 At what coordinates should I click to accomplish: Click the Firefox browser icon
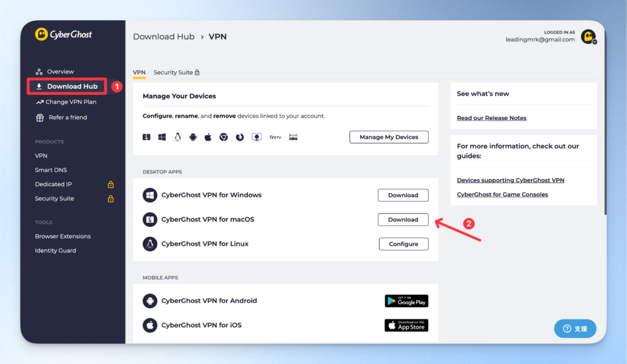(239, 137)
